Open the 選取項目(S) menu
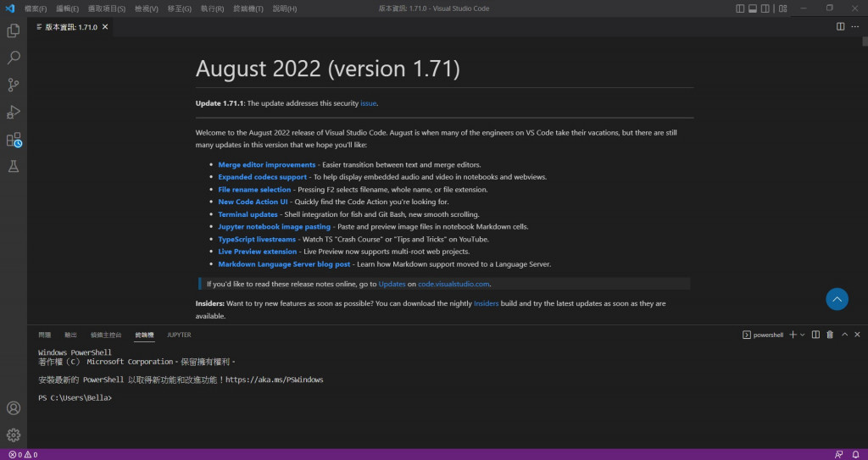This screenshot has width=868, height=460. 107,8
